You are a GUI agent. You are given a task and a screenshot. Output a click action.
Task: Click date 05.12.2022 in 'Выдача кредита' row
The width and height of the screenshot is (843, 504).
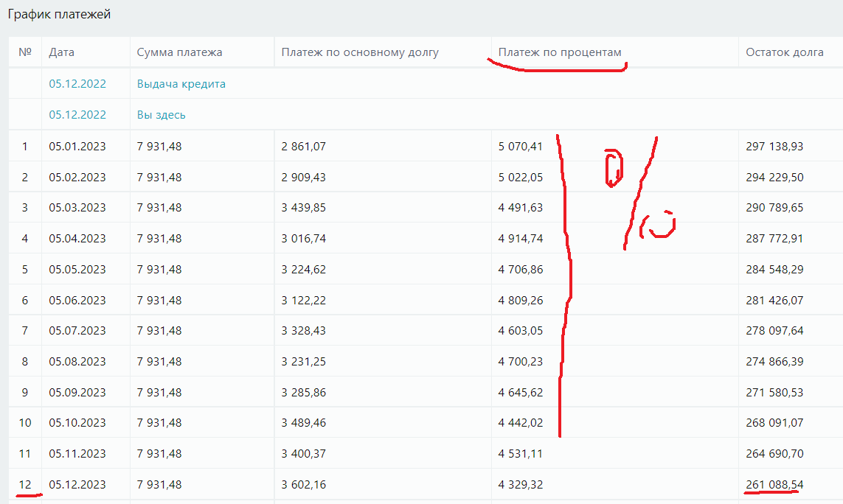click(77, 84)
